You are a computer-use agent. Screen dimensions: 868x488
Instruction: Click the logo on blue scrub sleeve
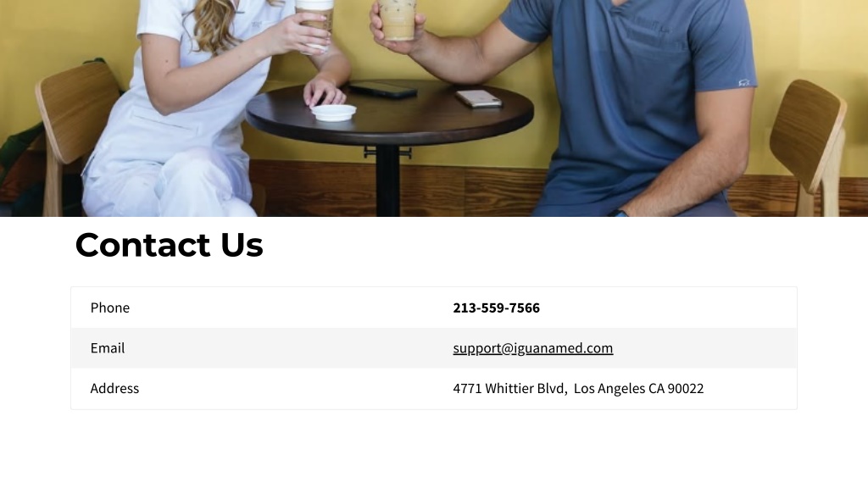click(x=744, y=83)
